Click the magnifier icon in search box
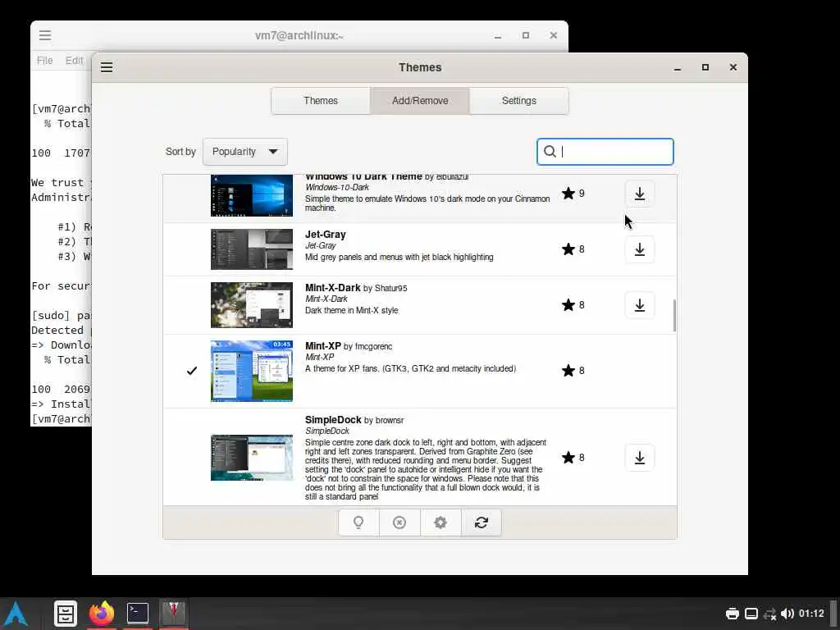Viewport: 840px width, 630px height. [x=550, y=152]
